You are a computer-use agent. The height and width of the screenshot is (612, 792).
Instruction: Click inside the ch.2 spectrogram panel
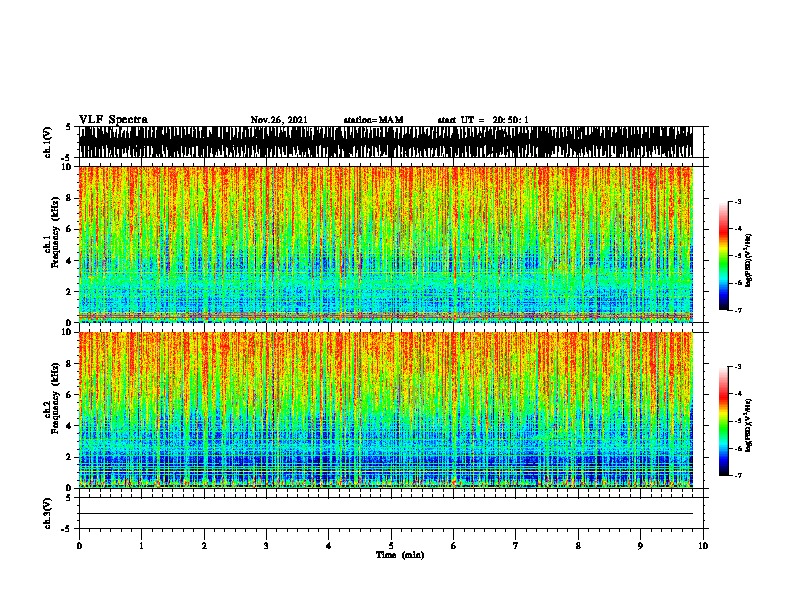tap(386, 410)
